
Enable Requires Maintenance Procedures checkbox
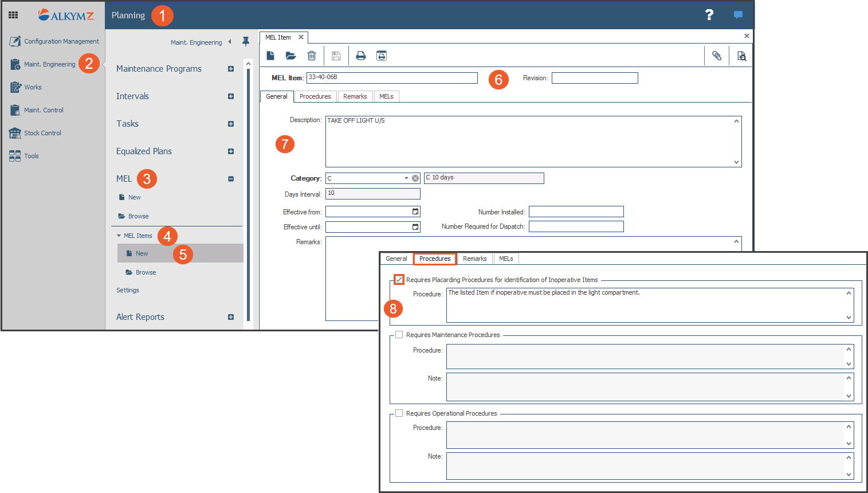point(399,335)
